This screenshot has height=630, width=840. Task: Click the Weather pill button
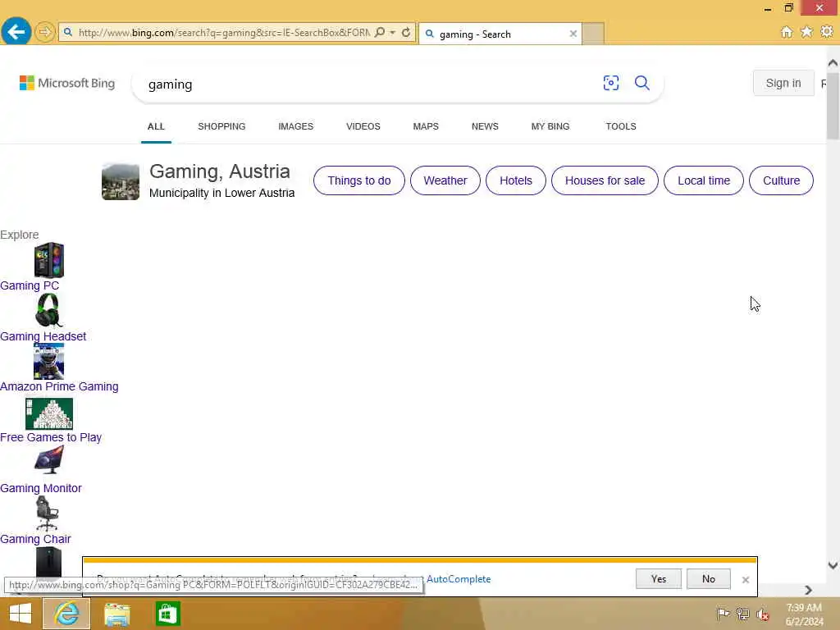(445, 180)
